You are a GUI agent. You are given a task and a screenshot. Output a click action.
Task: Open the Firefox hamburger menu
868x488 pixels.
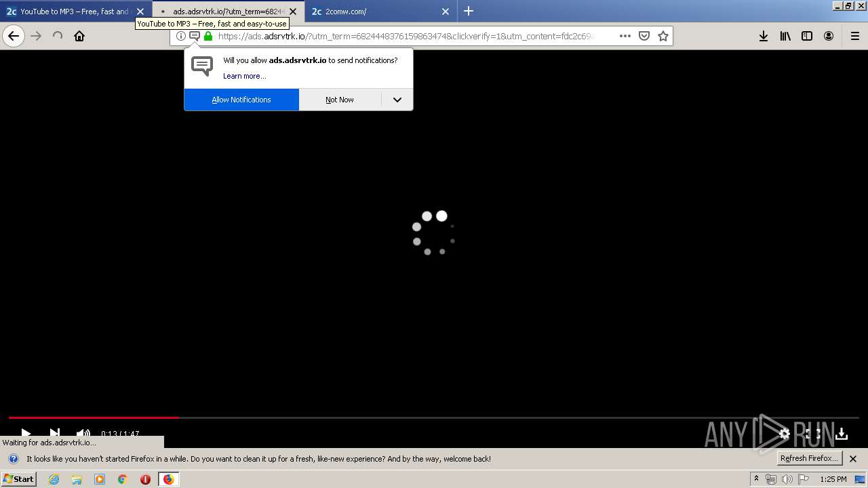pyautogui.click(x=855, y=36)
